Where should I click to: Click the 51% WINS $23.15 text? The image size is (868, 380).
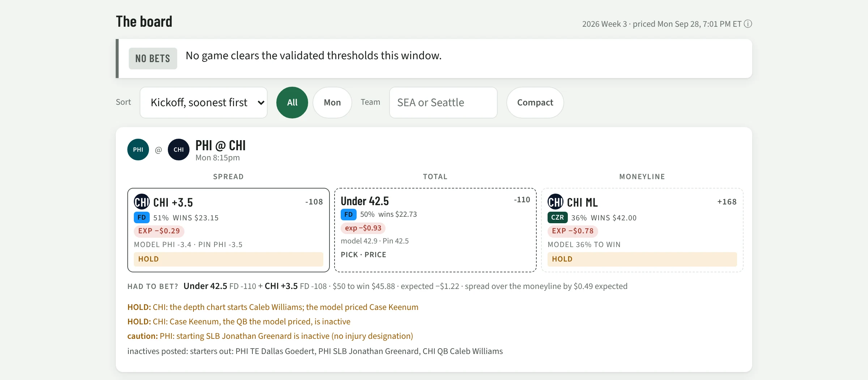tap(186, 218)
